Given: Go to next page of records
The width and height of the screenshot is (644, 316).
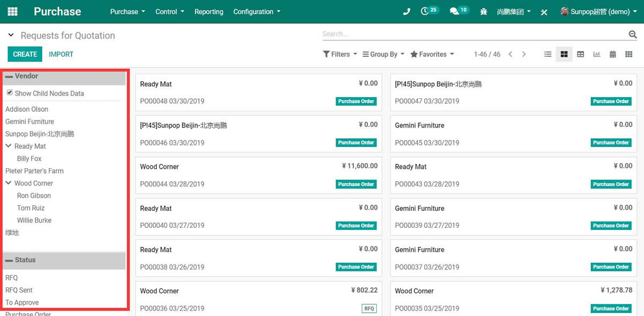Looking at the screenshot, I should (524, 54).
